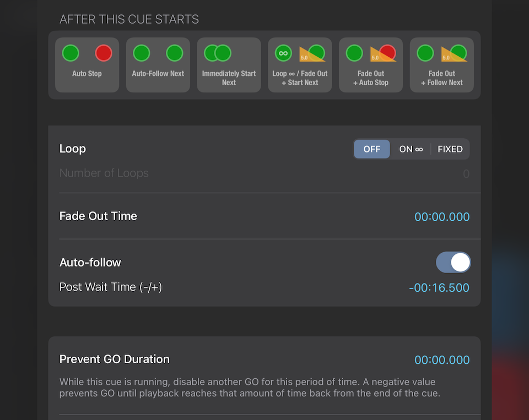
Task: Select the Auto Stop preset
Action: pos(87,64)
